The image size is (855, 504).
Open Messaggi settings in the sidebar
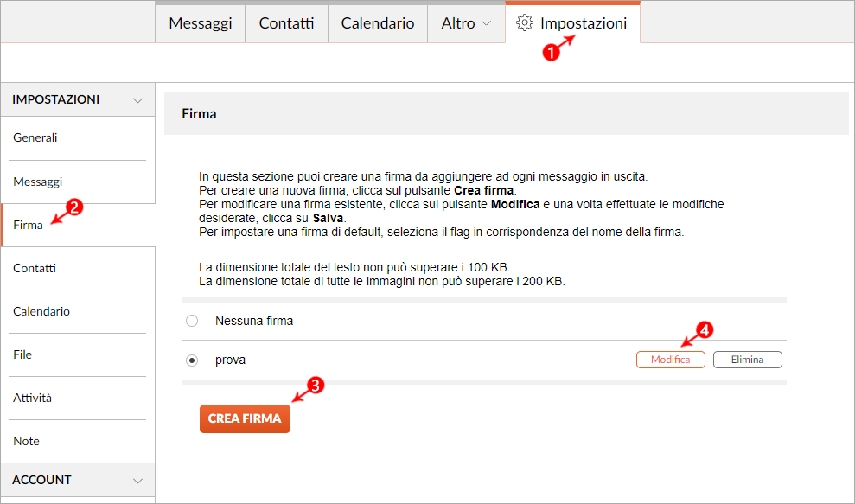pyautogui.click(x=38, y=182)
